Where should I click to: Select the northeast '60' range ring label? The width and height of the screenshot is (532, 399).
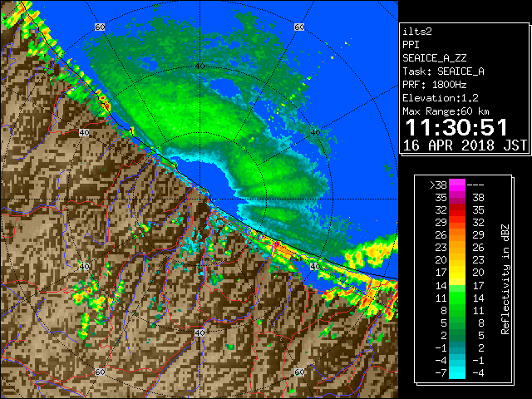pyautogui.click(x=299, y=27)
